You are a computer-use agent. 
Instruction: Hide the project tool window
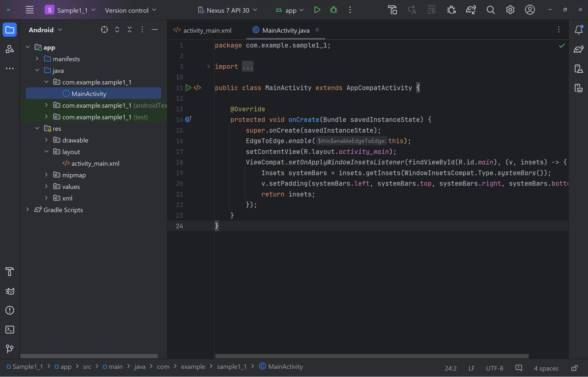click(155, 30)
